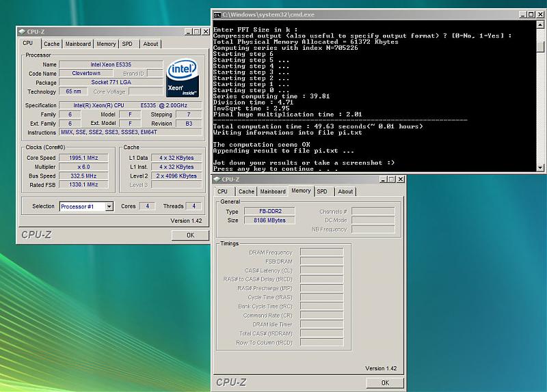The image size is (547, 392).
Task: Click the Rated FSB value '1330.1 MHz'
Action: [83, 184]
